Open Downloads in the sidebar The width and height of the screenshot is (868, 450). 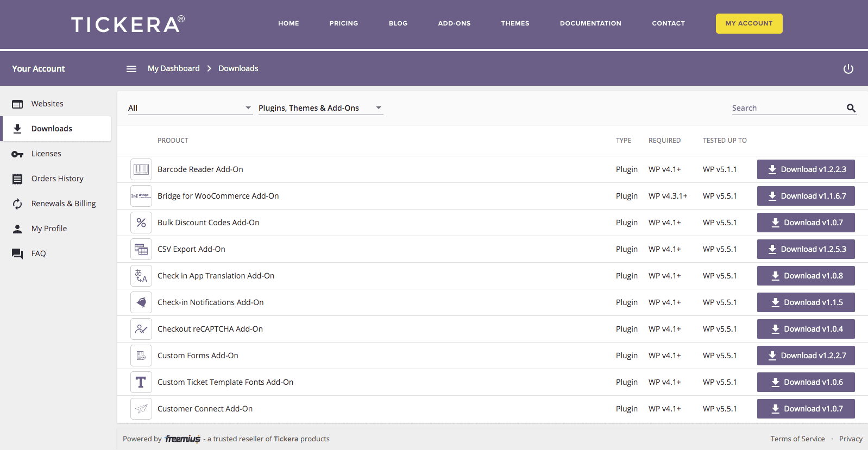tap(55, 129)
